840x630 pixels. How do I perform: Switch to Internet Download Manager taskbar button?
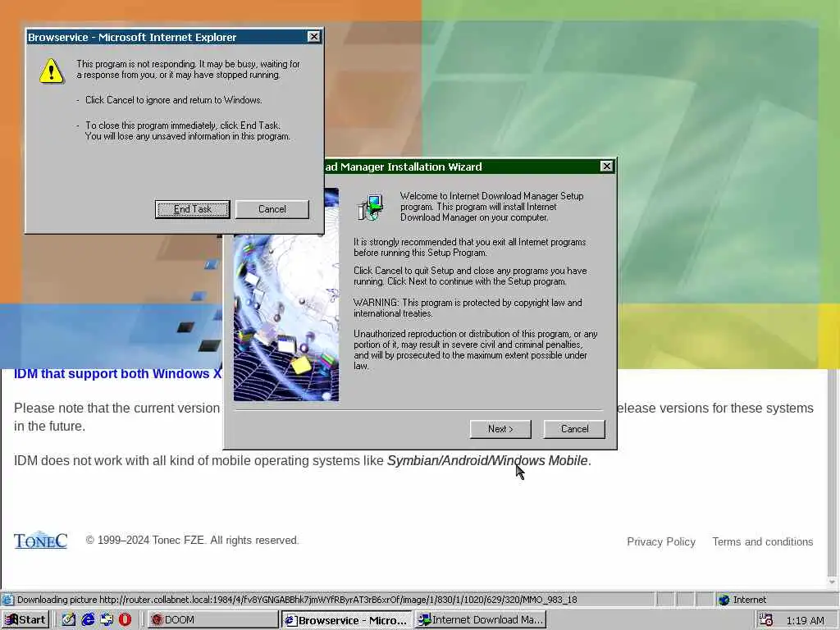pyautogui.click(x=481, y=620)
